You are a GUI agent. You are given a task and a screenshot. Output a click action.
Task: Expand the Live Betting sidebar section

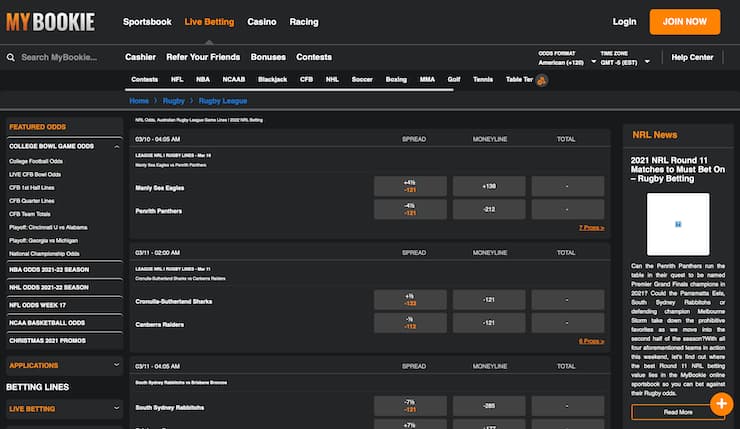point(116,409)
